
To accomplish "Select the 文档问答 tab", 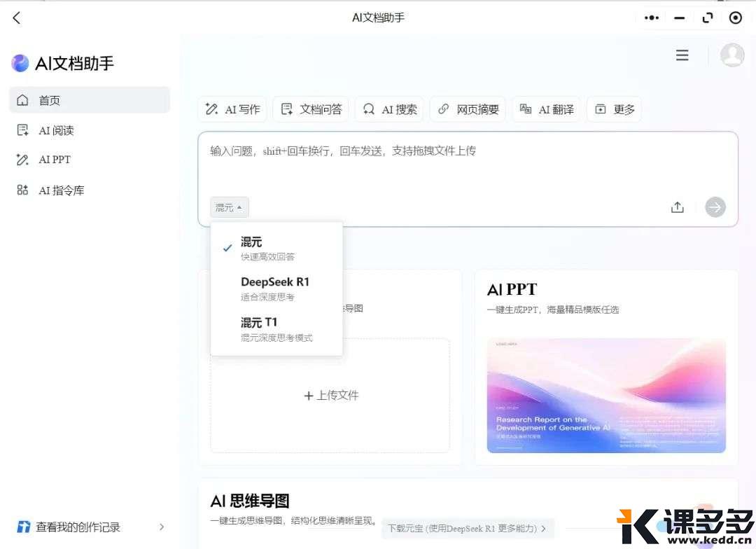I will pos(311,109).
